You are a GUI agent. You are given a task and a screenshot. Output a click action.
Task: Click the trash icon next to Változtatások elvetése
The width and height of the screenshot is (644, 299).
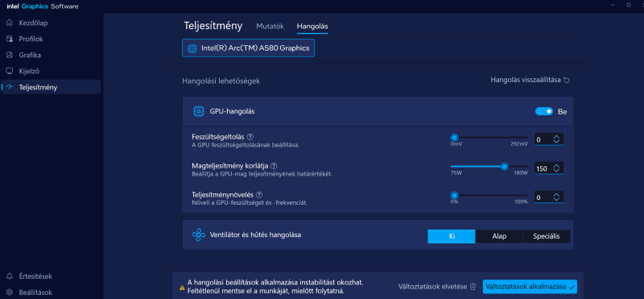tap(473, 287)
